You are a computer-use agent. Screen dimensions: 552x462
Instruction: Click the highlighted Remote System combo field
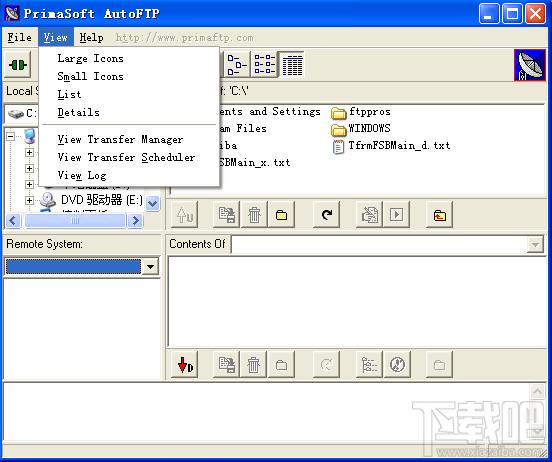[x=73, y=267]
